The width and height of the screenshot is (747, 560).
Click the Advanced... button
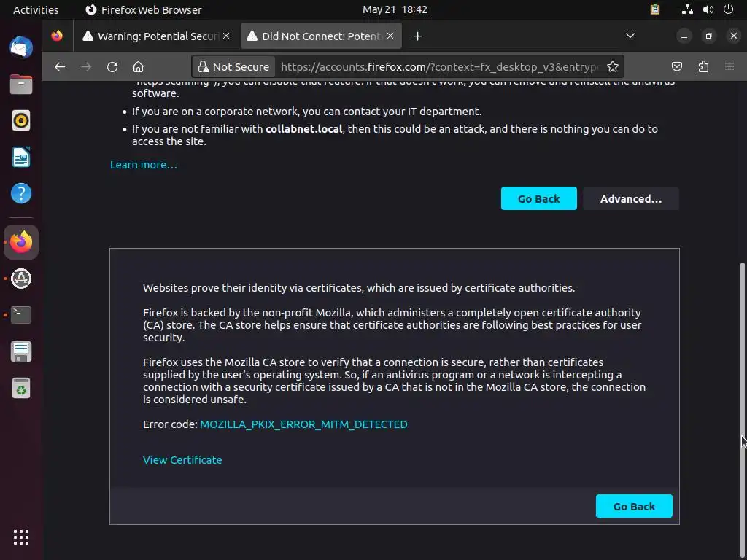click(631, 198)
